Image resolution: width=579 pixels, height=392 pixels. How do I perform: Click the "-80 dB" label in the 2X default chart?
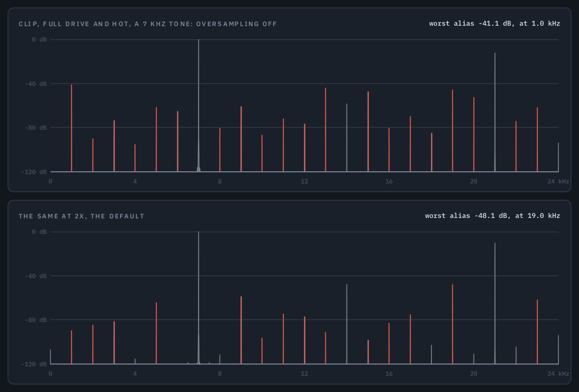(x=36, y=320)
